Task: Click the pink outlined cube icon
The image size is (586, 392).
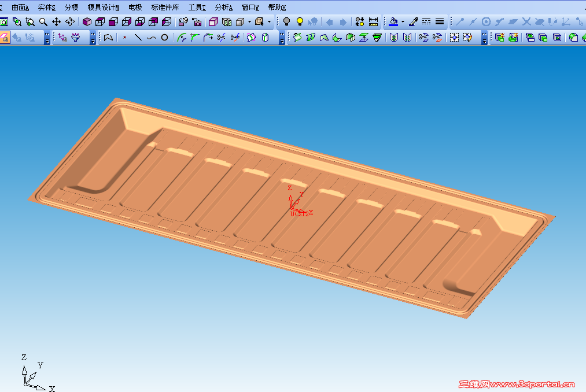Action: tap(213, 21)
